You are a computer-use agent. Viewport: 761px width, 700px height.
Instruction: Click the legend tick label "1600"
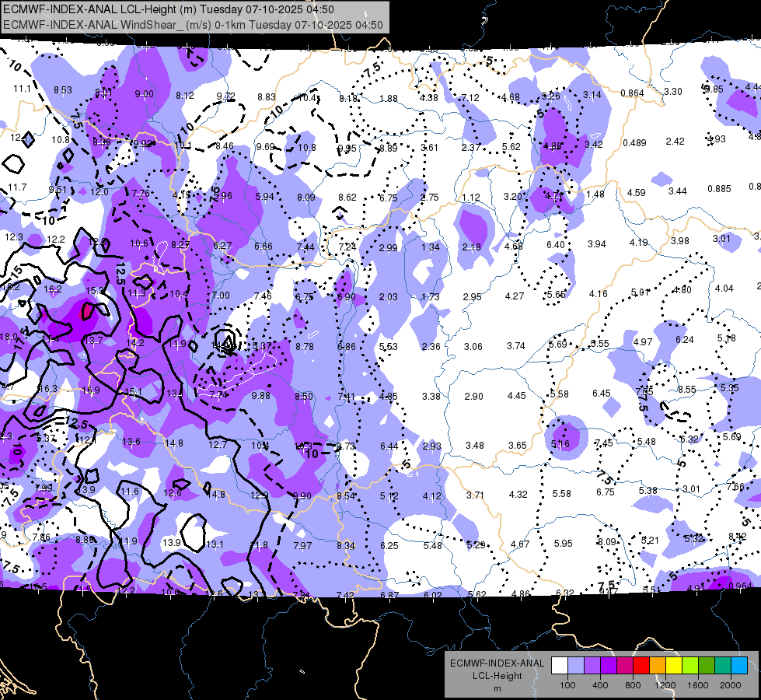tap(697, 685)
